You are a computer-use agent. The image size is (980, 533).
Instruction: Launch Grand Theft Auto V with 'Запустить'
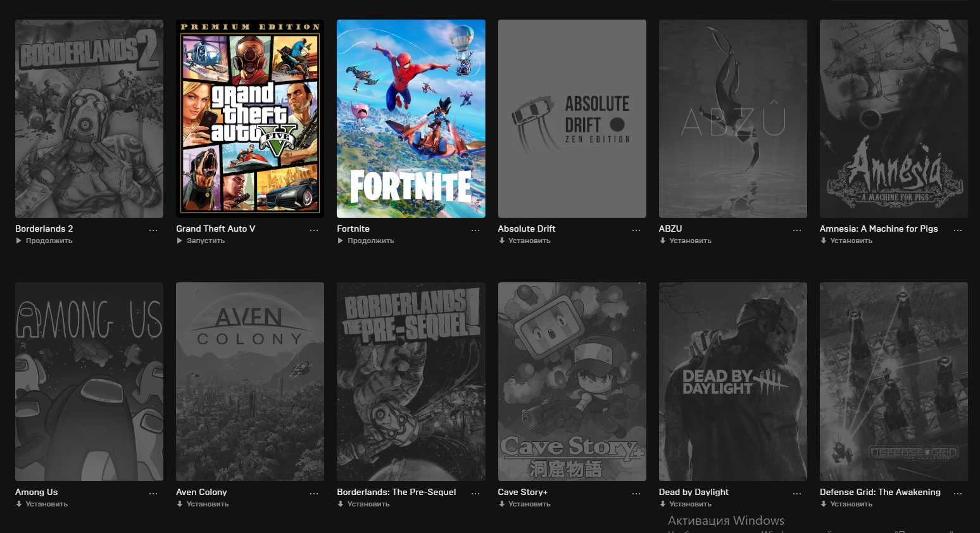pyautogui.click(x=201, y=241)
